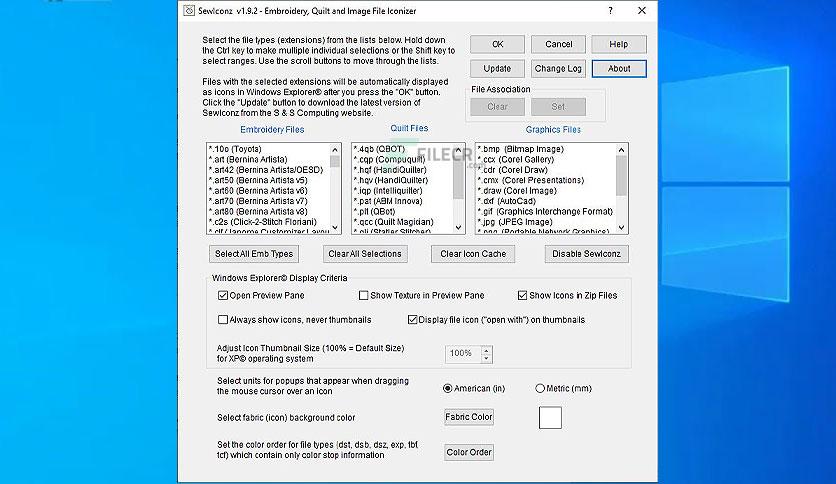Click down arrow of Embroidery Files scrollbar
Image resolution: width=836 pixels, height=484 pixels.
(x=335, y=228)
